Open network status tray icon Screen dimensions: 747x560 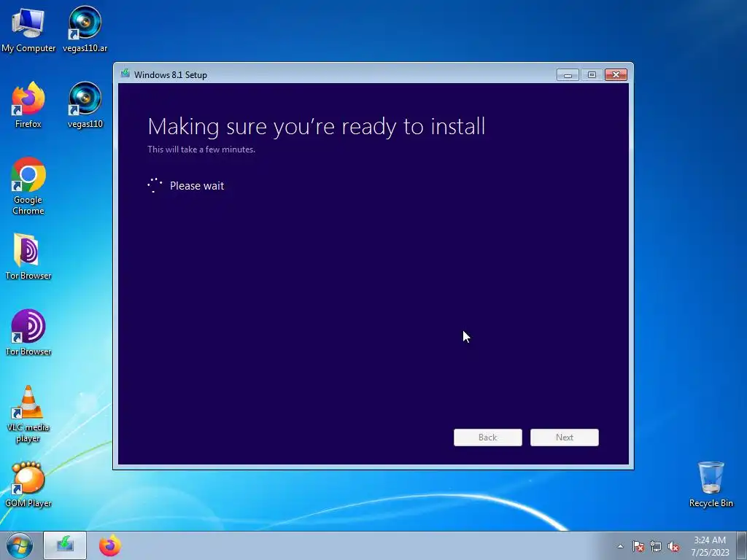tap(656, 546)
